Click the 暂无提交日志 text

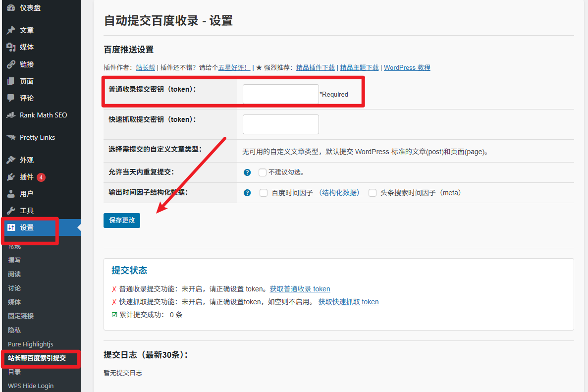[123, 373]
